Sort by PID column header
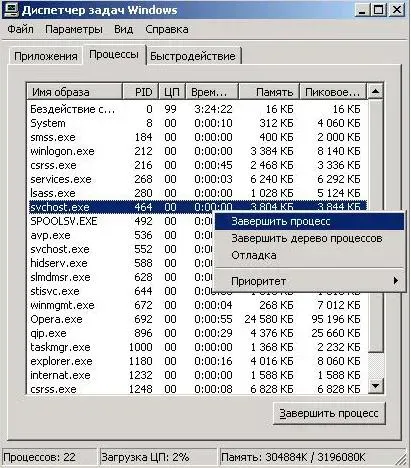 140,92
